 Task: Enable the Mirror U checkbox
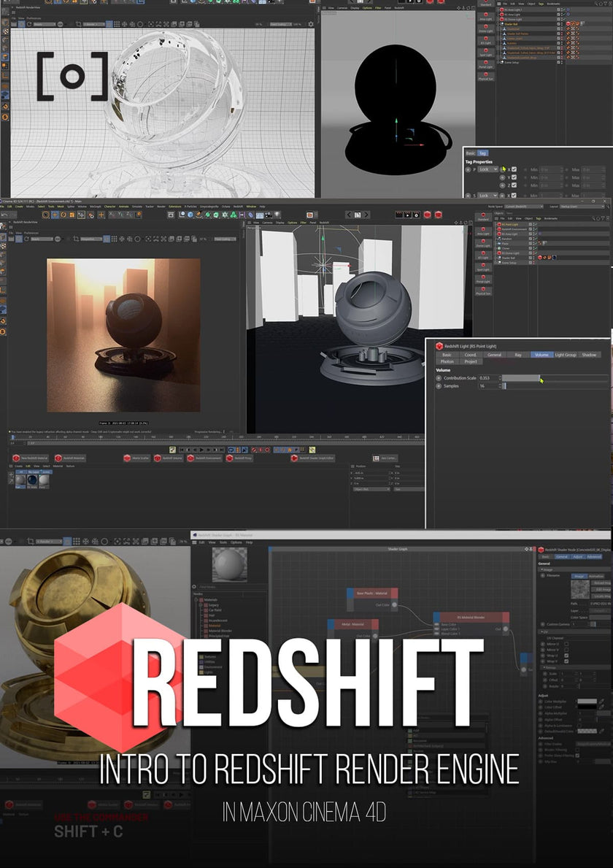click(566, 645)
